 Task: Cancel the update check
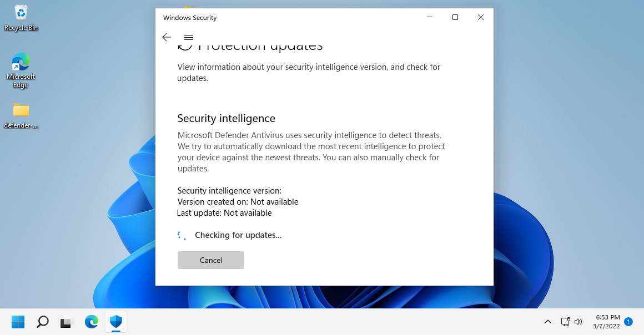(211, 260)
